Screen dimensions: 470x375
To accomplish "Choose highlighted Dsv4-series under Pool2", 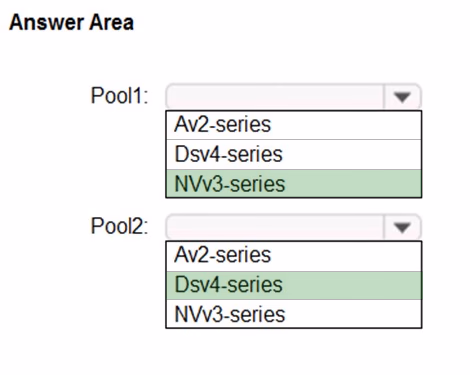I will pyautogui.click(x=294, y=285).
